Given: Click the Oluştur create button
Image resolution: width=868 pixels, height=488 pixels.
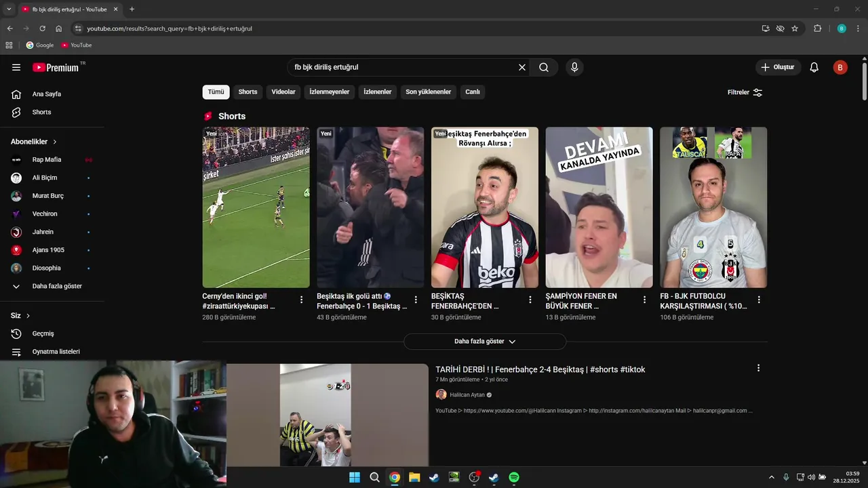Looking at the screenshot, I should pos(778,67).
